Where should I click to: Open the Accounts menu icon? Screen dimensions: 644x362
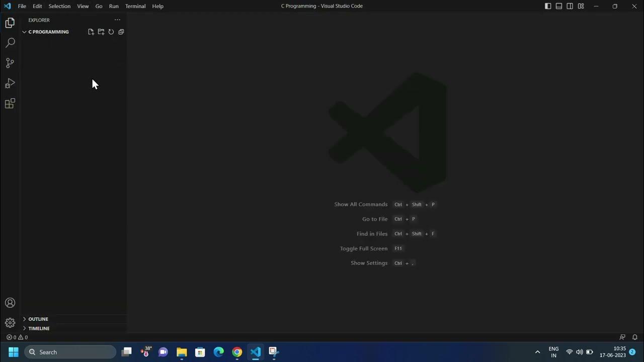10,303
